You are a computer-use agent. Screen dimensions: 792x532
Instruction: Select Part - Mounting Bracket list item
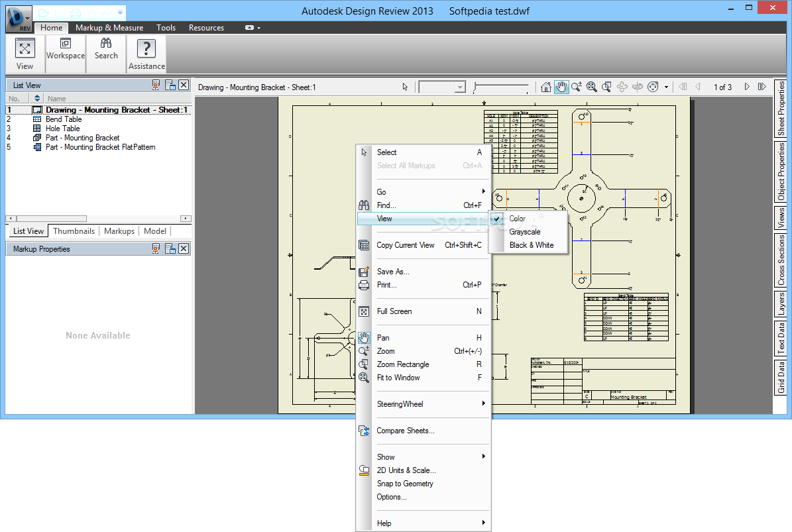point(99,138)
